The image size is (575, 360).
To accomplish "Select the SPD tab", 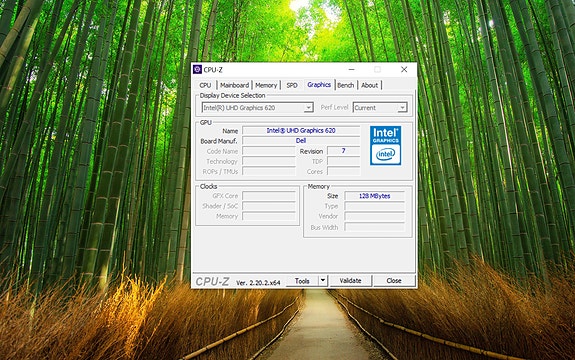I will 292,85.
